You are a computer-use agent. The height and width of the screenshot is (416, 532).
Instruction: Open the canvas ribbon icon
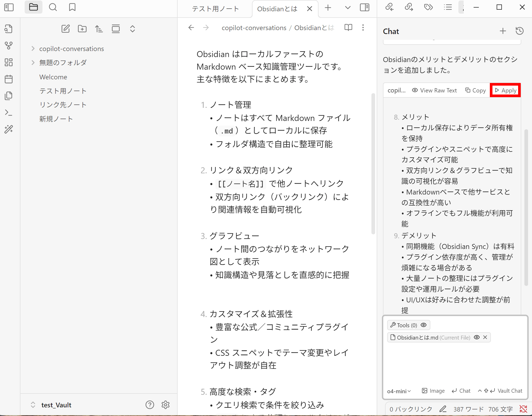9,62
